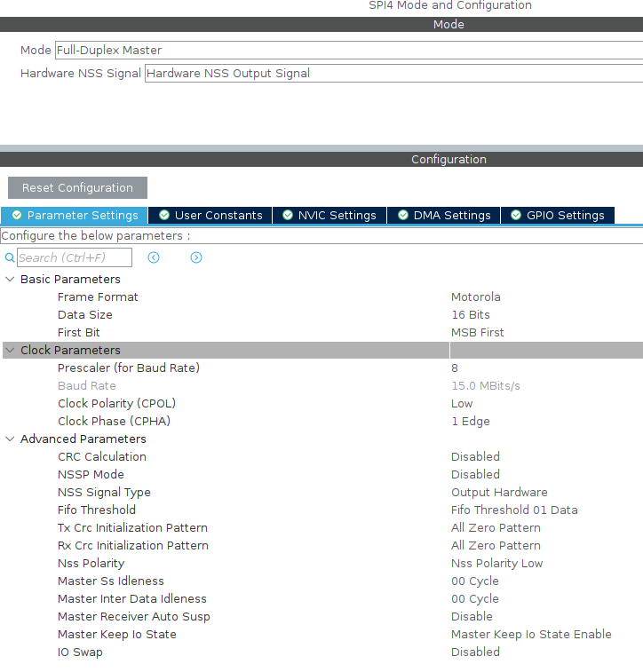Change Frame Format value Motorola
The image size is (643, 672).
[x=476, y=297]
